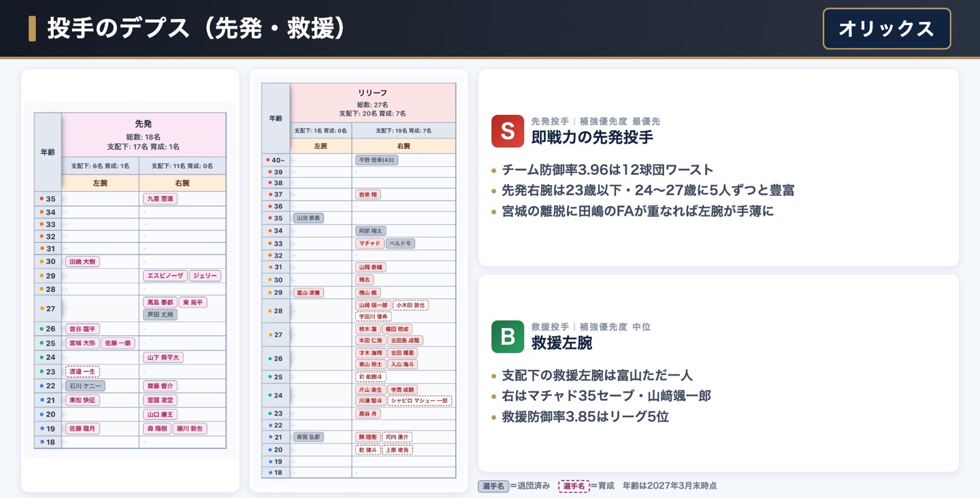Click the grey 山田 修義 tag
Image resolution: width=980 pixels, height=498 pixels.
(308, 218)
